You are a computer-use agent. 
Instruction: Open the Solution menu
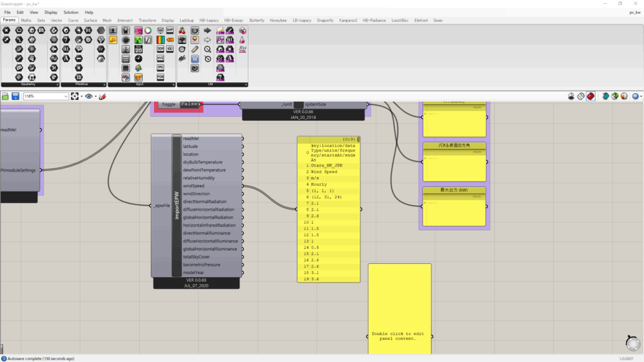click(70, 12)
